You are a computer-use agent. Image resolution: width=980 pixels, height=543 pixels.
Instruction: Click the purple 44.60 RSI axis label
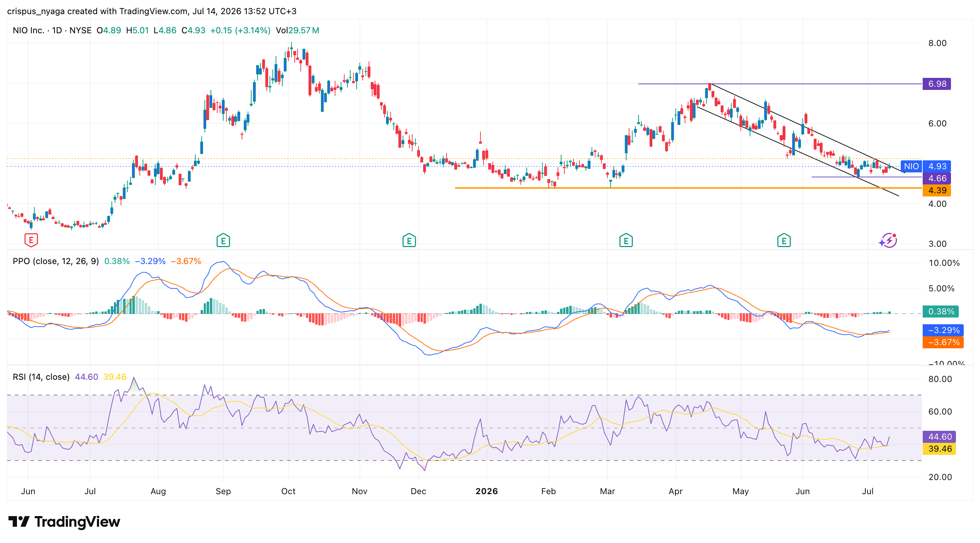pos(939,436)
